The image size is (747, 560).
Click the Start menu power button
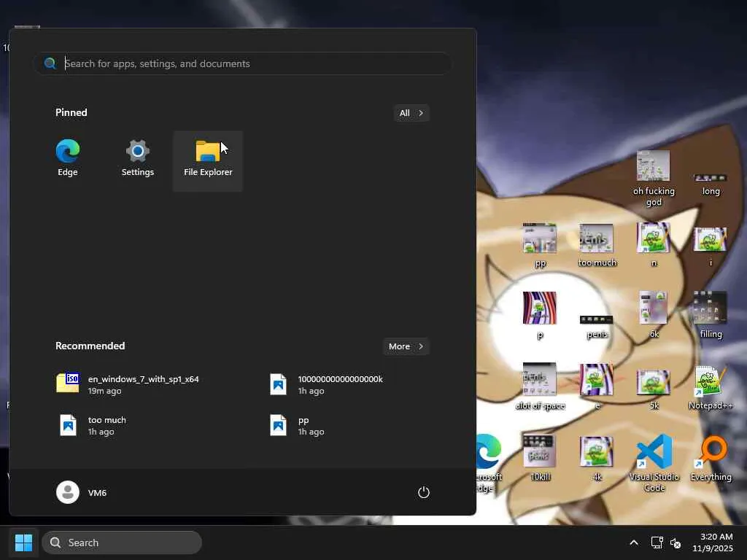424,492
